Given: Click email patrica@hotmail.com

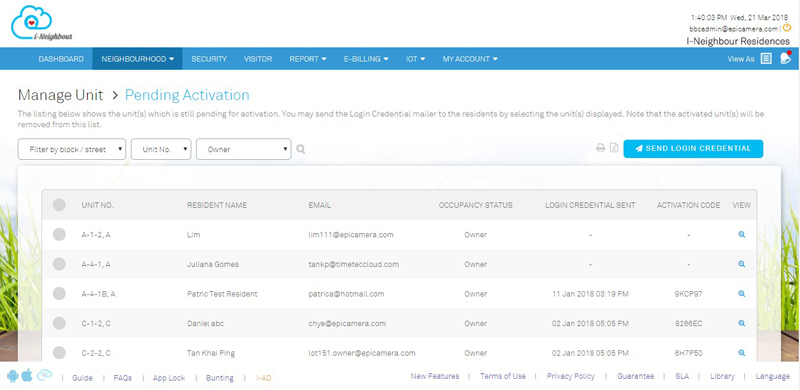Looking at the screenshot, I should 346,294.
